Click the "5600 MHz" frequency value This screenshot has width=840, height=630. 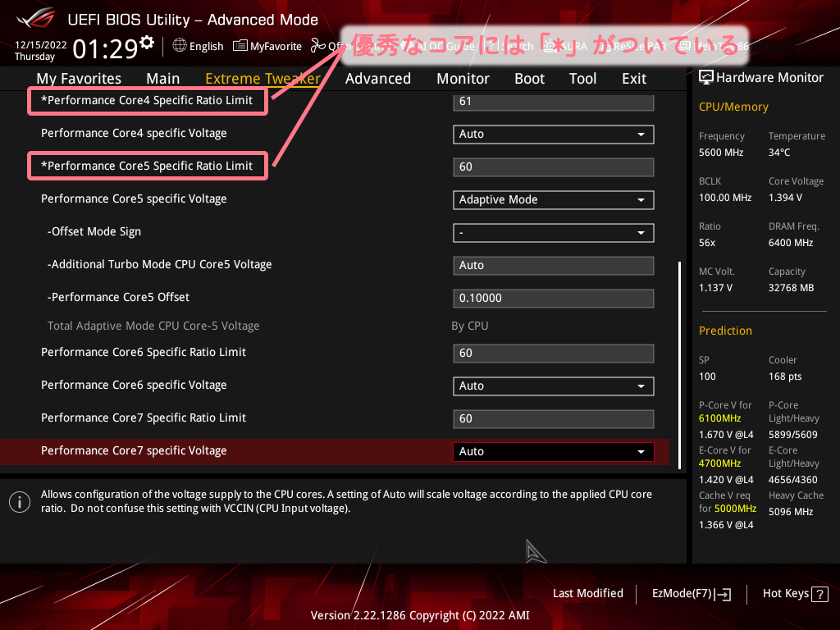pyautogui.click(x=720, y=152)
